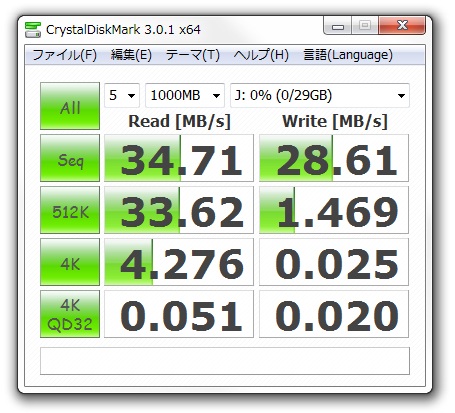Close the CrystalDiskMark window
This screenshot has height=413, width=455.
click(402, 25)
